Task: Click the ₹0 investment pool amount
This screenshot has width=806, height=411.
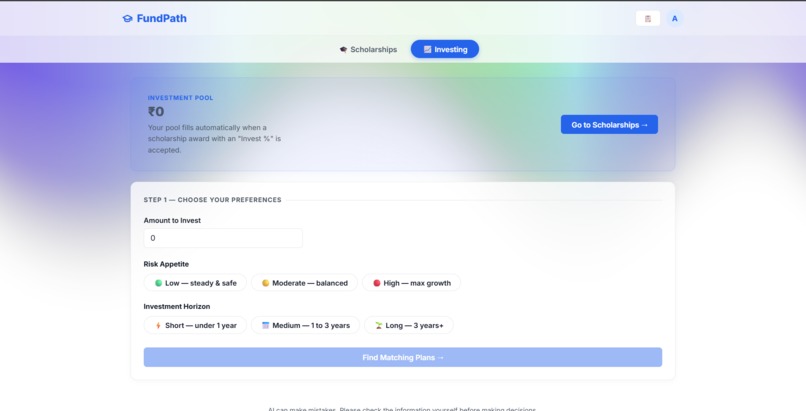Action: (x=156, y=111)
